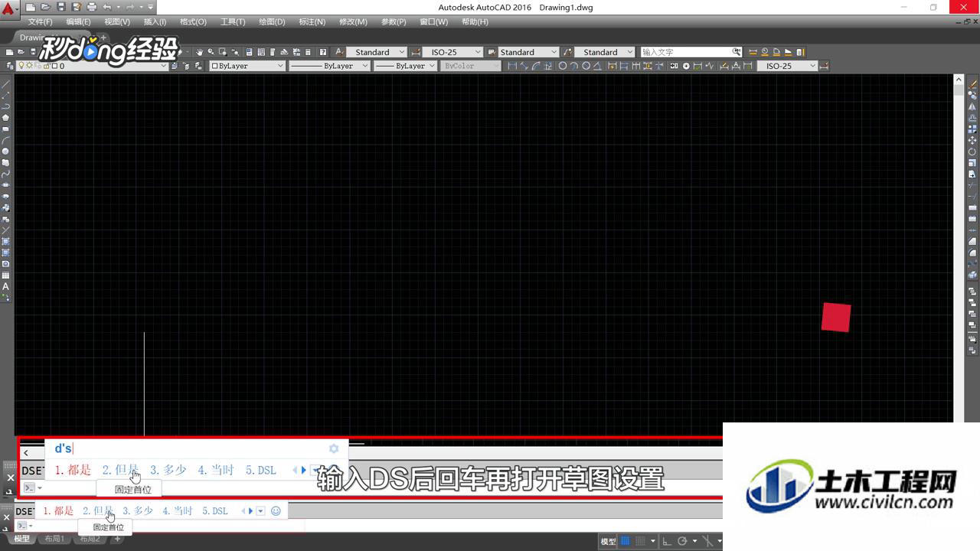980x551 pixels.
Task: Select the Line tool in draw toolbar
Action: (5, 84)
